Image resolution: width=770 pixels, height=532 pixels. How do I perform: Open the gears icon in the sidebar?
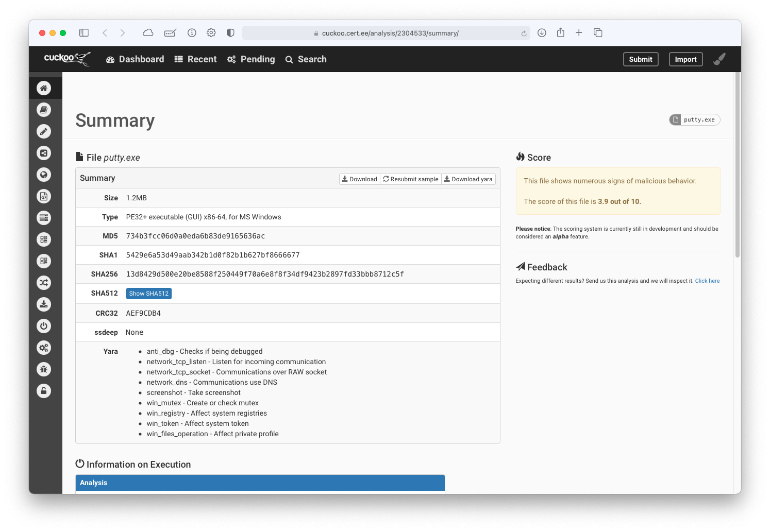point(44,348)
